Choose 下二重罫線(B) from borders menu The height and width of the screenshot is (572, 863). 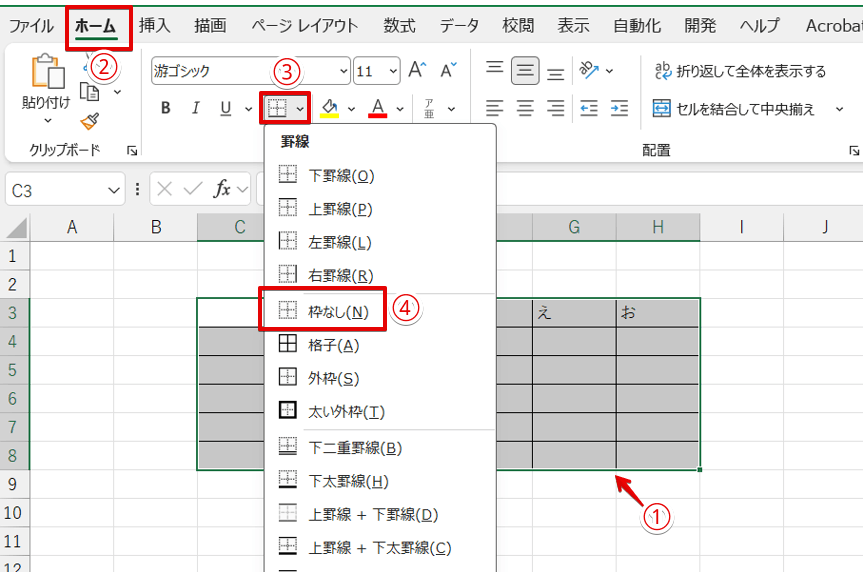pyautogui.click(x=380, y=448)
